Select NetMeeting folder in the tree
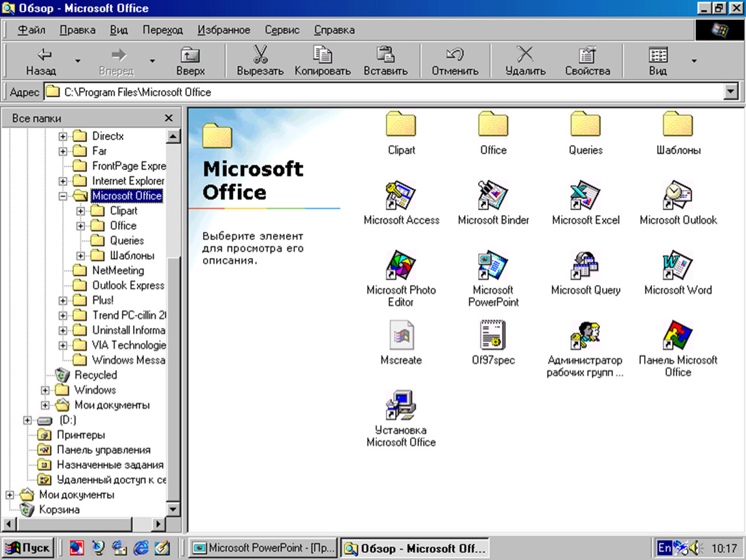 [x=118, y=270]
